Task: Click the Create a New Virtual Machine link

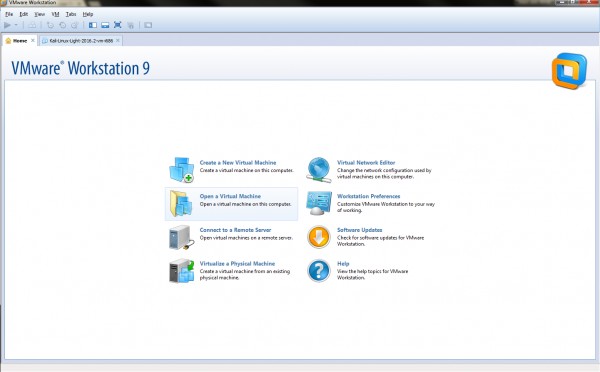Action: (x=238, y=163)
